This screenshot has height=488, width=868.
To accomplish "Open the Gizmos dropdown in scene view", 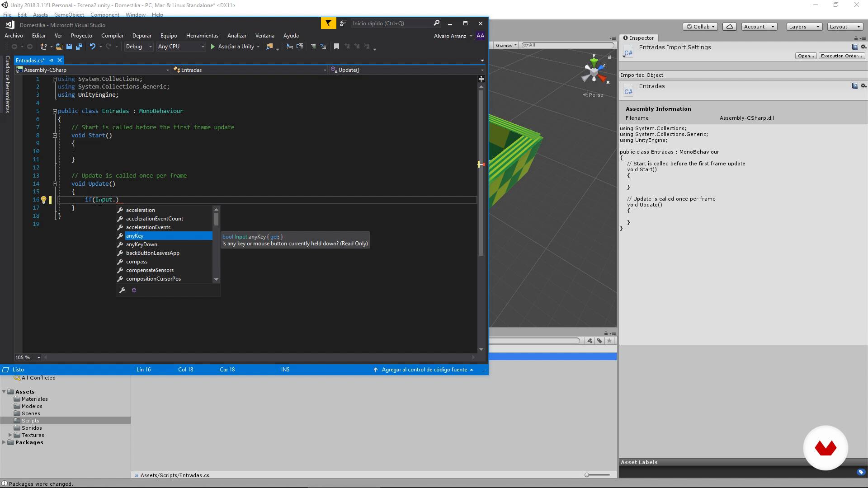I will click(506, 45).
